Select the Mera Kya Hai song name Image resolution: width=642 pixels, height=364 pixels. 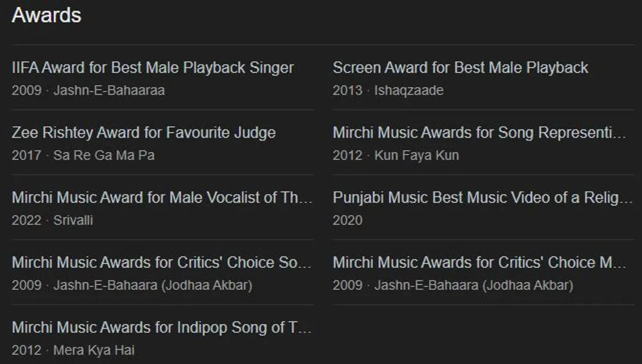94,350
